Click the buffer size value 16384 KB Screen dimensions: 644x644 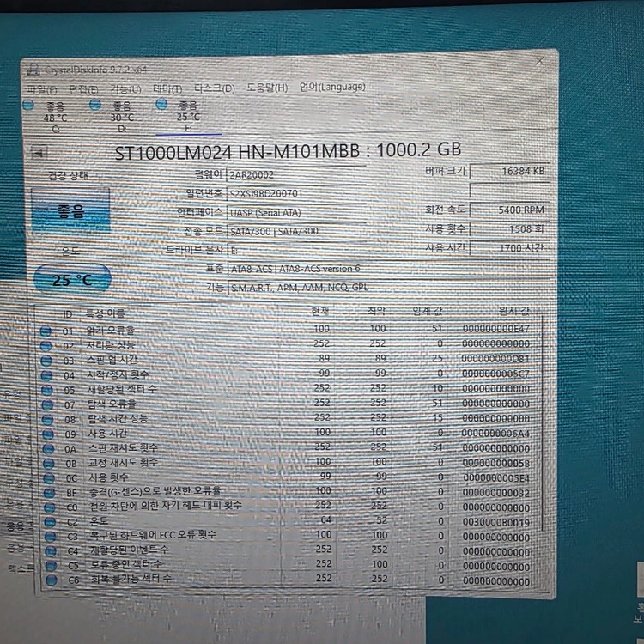[510, 171]
